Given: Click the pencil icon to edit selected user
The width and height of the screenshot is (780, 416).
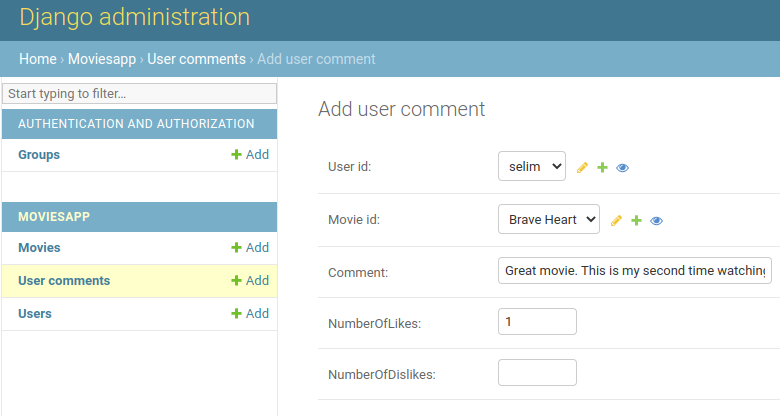Looking at the screenshot, I should point(582,168).
